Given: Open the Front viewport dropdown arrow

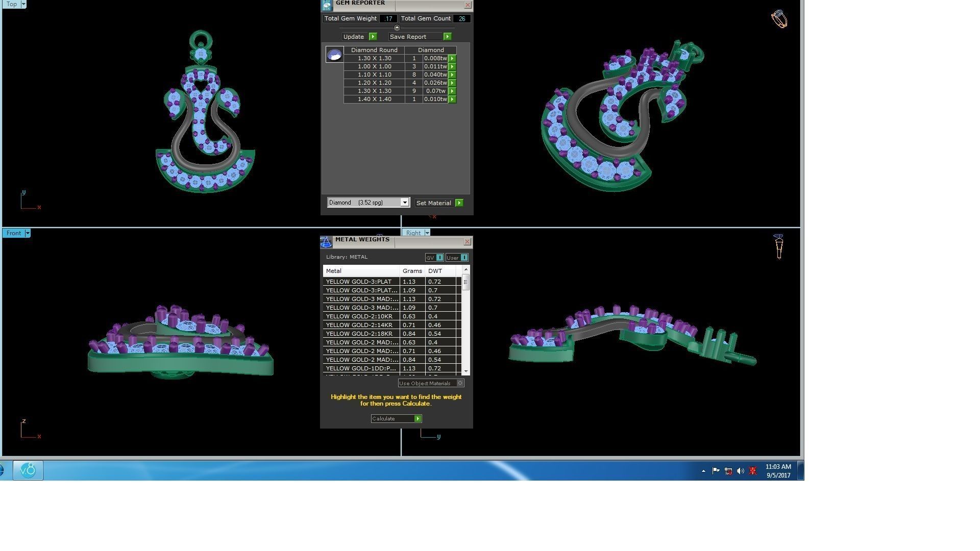Looking at the screenshot, I should (28, 233).
